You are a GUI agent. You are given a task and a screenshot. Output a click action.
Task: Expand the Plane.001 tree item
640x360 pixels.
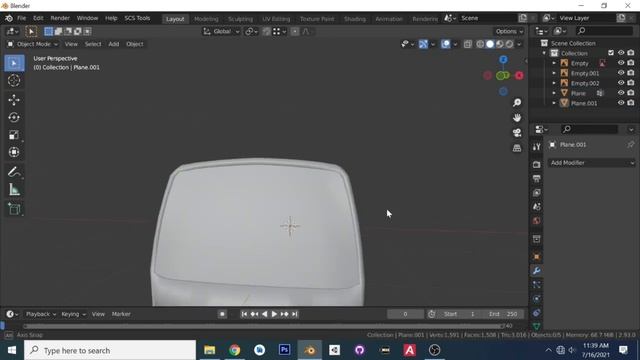click(x=554, y=103)
